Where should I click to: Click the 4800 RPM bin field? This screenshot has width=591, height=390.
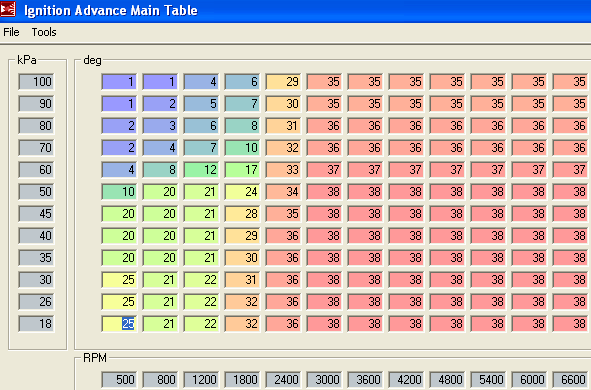pos(448,379)
